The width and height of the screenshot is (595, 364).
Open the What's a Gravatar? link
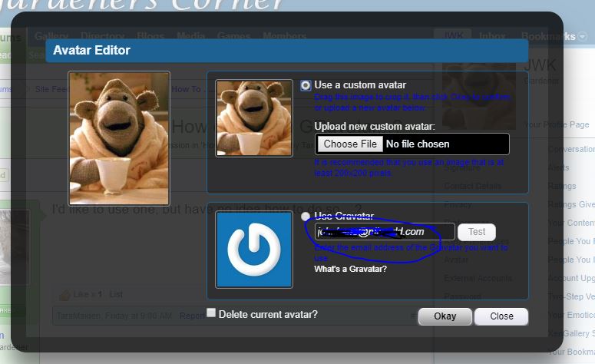pyautogui.click(x=350, y=269)
